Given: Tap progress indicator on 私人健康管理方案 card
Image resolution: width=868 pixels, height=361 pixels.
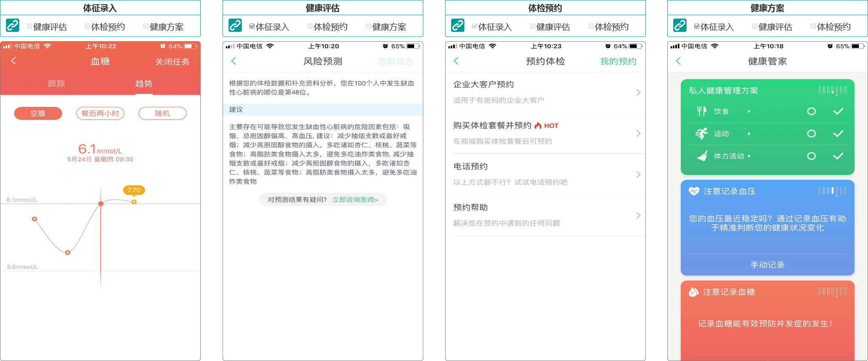Looking at the screenshot, I should [833, 90].
